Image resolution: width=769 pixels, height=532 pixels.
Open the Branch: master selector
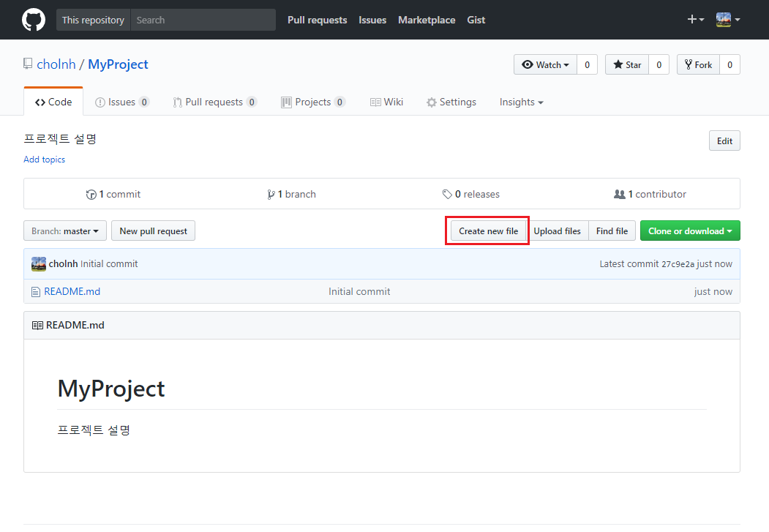pyautogui.click(x=65, y=231)
